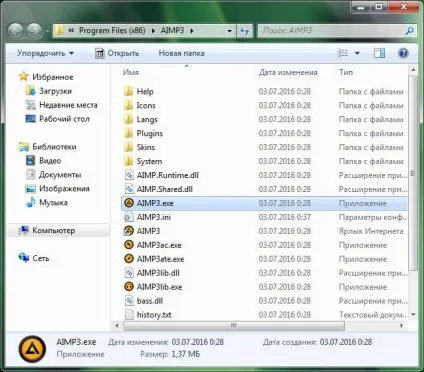Screen dimensions: 424x372
Task: Click AIMP3 breadcrumb in the address bar
Action: (172, 31)
